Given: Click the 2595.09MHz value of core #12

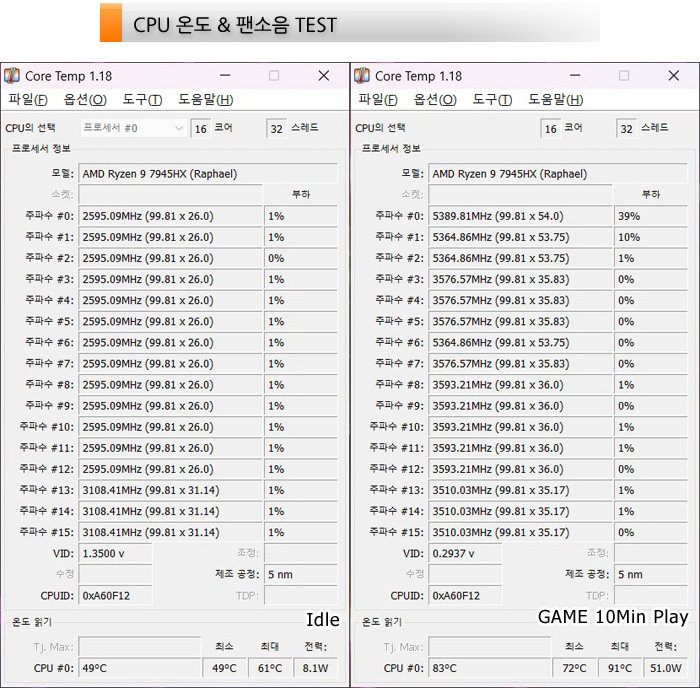Looking at the screenshot, I should [x=170, y=469].
